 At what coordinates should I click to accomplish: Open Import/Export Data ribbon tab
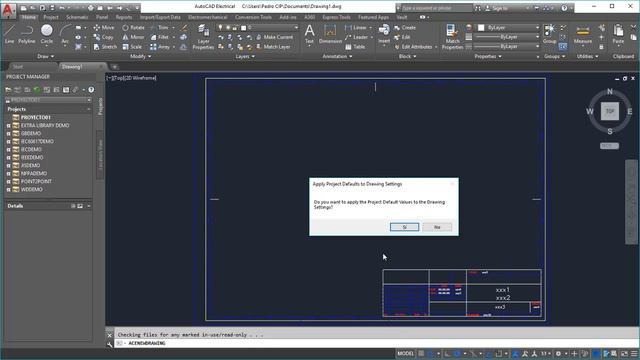(160, 17)
